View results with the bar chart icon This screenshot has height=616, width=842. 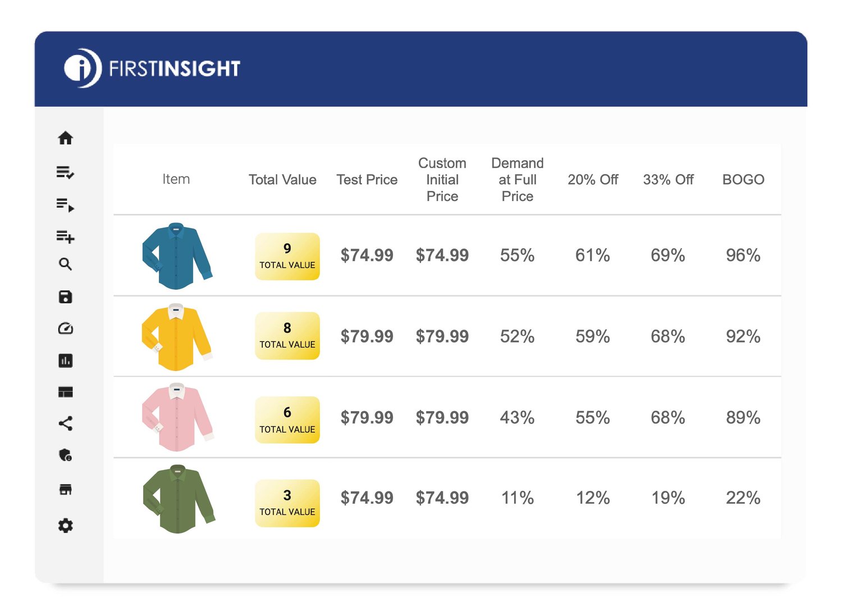coord(66,361)
